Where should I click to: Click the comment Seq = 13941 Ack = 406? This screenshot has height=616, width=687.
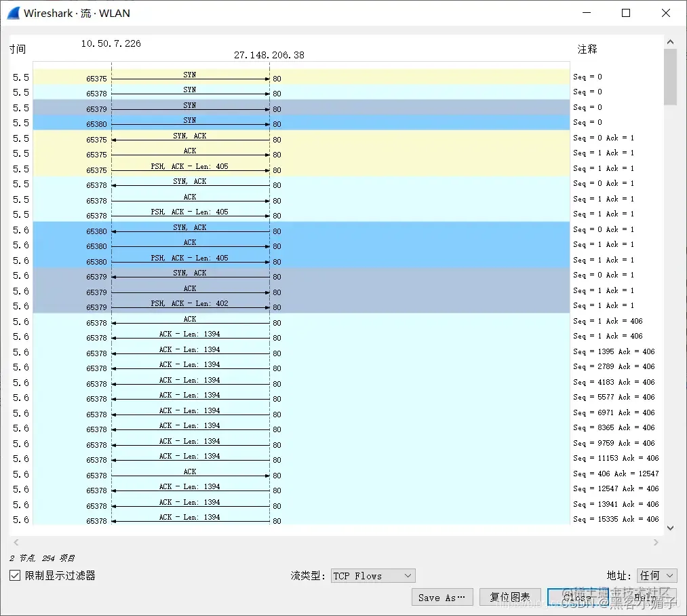pos(616,504)
